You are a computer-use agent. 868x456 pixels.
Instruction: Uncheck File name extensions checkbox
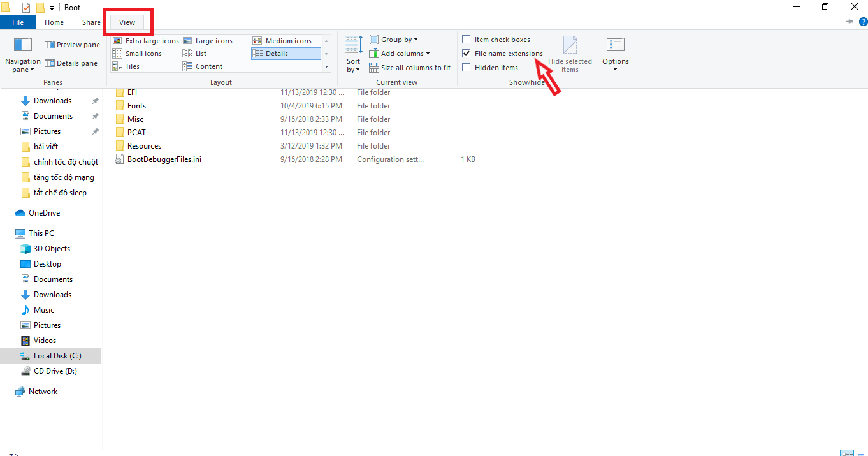click(x=467, y=54)
